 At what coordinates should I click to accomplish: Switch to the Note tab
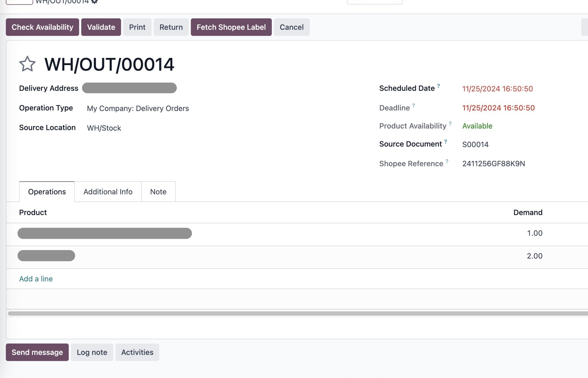158,192
